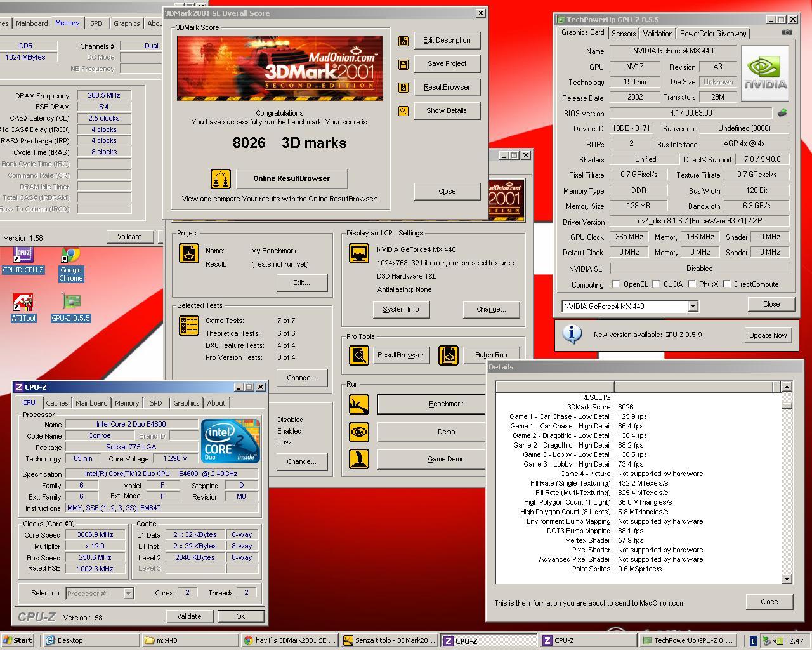Click the Demo eye icon
Image resolution: width=812 pixels, height=650 pixels.
[x=359, y=432]
